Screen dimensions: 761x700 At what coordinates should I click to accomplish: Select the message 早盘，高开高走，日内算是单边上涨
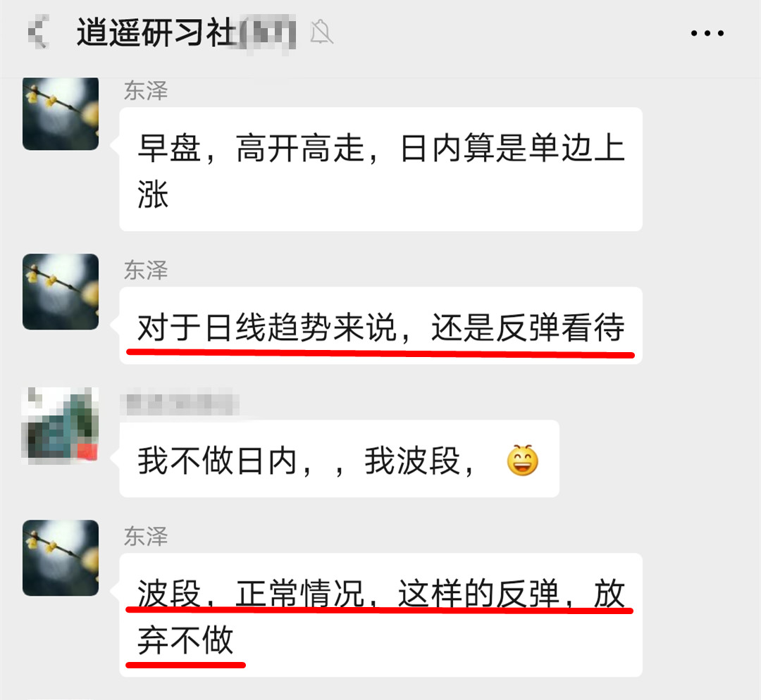pos(381,169)
